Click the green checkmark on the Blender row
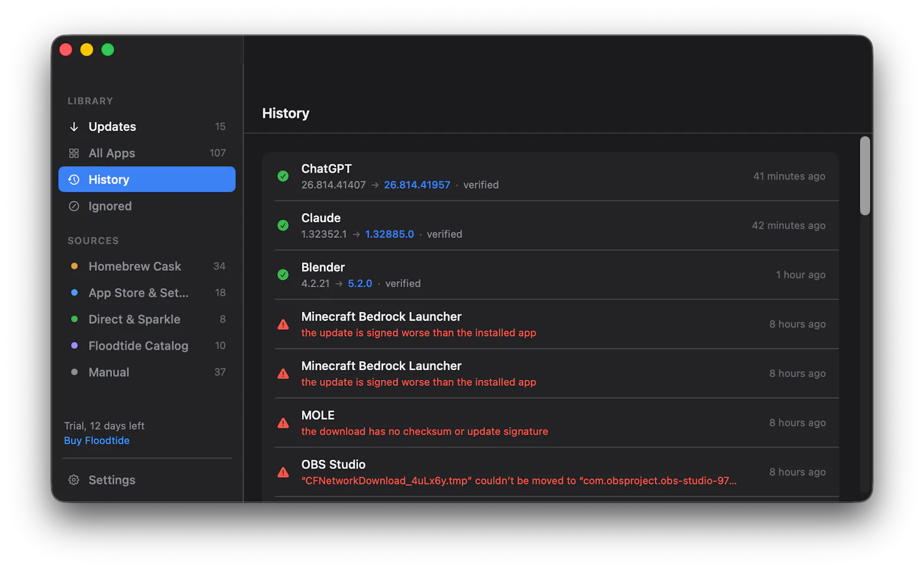Viewport: 924px width, 570px height. (283, 275)
